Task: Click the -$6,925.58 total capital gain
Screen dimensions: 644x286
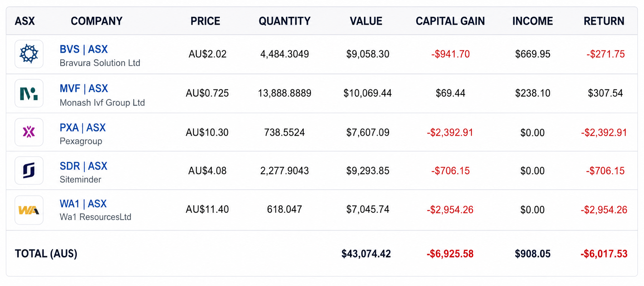Action: pos(450,254)
